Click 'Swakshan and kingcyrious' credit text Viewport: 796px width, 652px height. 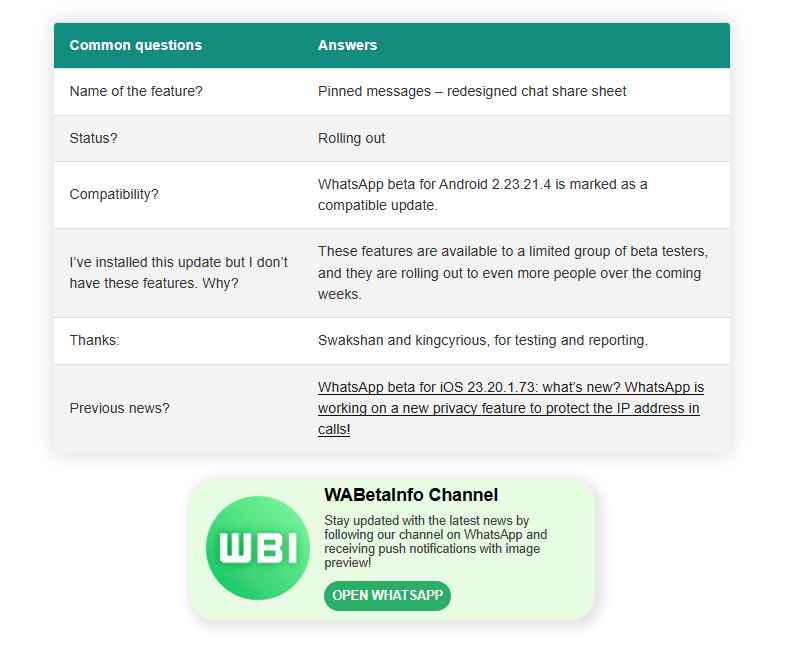click(x=483, y=340)
